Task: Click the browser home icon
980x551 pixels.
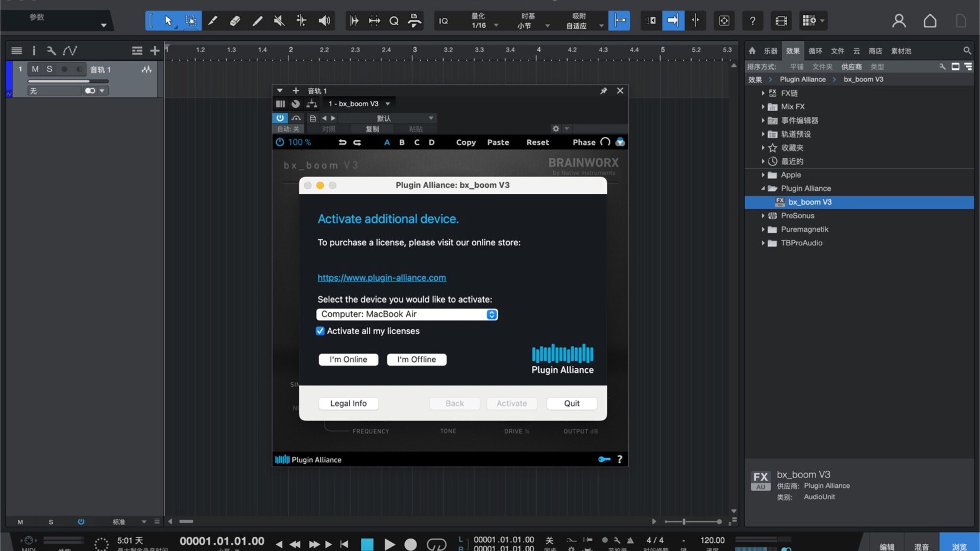Action: point(752,51)
